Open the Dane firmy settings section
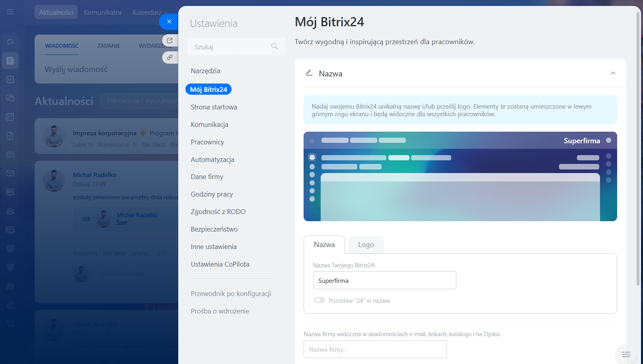The image size is (643, 364). point(207,177)
